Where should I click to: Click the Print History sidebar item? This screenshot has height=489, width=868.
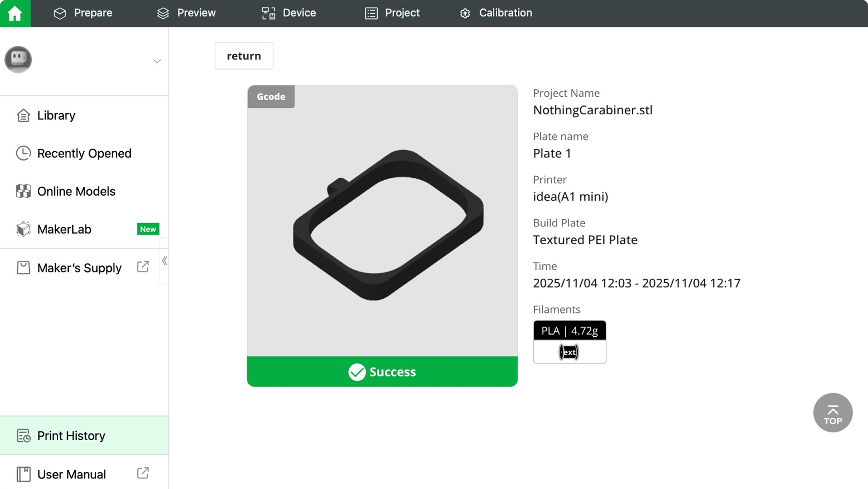tap(71, 436)
